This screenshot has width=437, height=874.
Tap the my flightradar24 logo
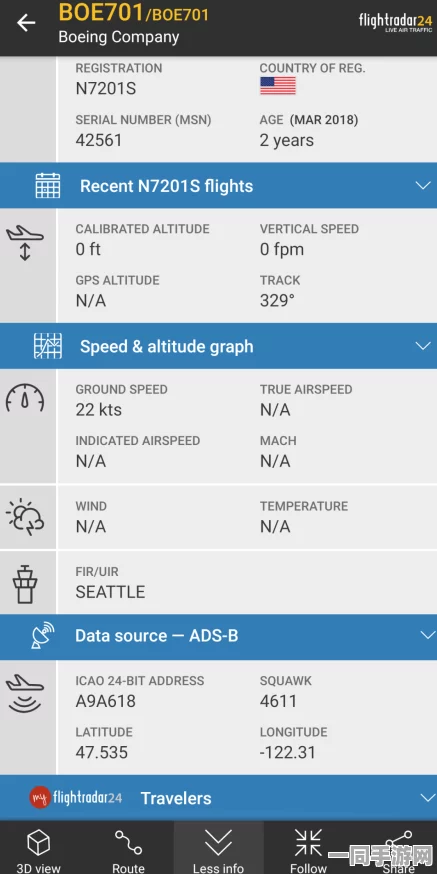tap(76, 797)
